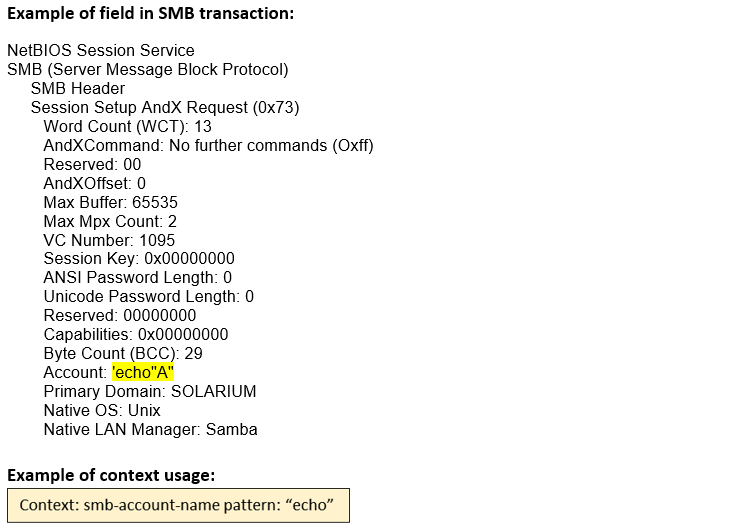Screen dimensions: 756x530
Task: Click the ANSI Password Length: 0 line
Action: 137,277
